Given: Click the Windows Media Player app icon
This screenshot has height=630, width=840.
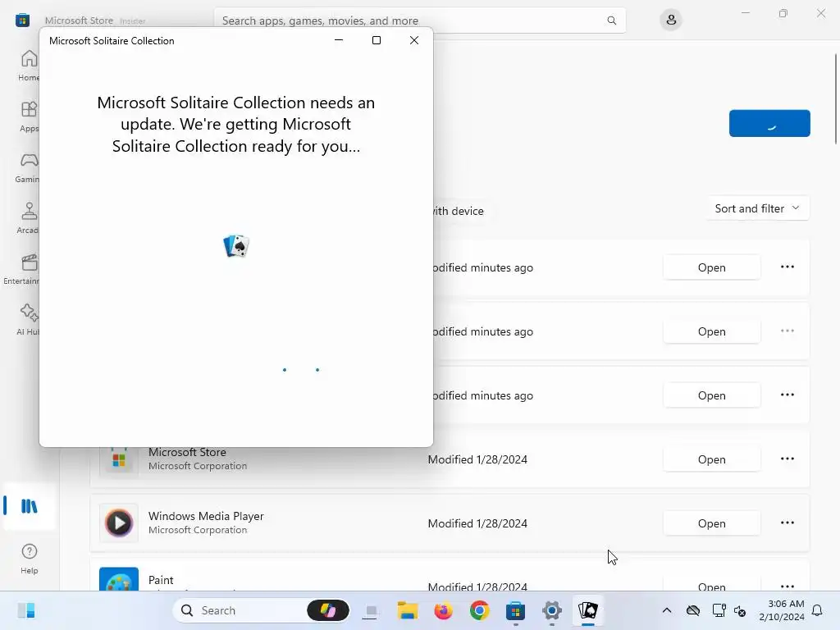Looking at the screenshot, I should coord(119,523).
